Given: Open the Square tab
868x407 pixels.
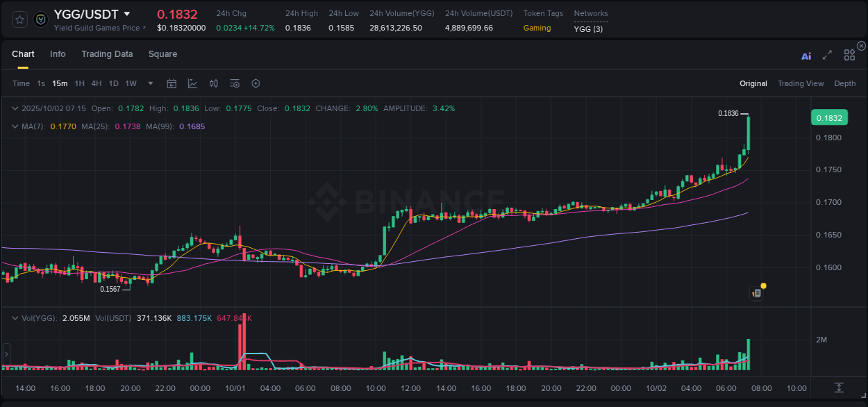Looking at the screenshot, I should click(x=162, y=53).
